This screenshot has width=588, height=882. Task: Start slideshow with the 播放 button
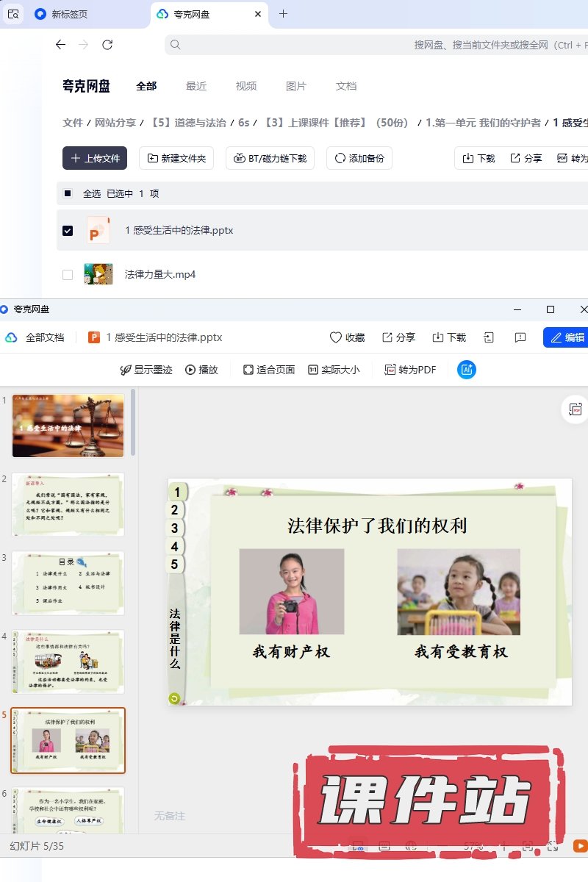201,370
